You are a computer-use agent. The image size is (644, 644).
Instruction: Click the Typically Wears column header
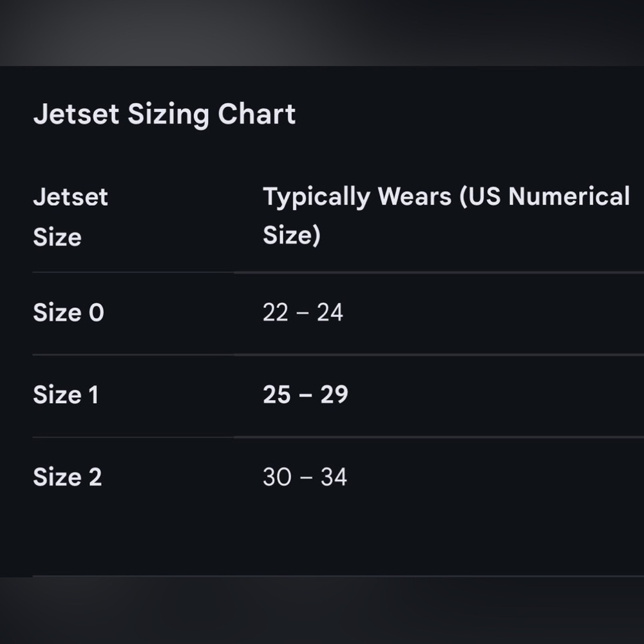[446, 215]
